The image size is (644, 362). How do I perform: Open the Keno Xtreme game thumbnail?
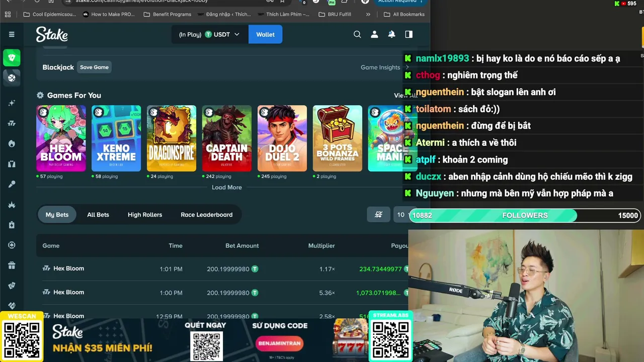tap(116, 138)
